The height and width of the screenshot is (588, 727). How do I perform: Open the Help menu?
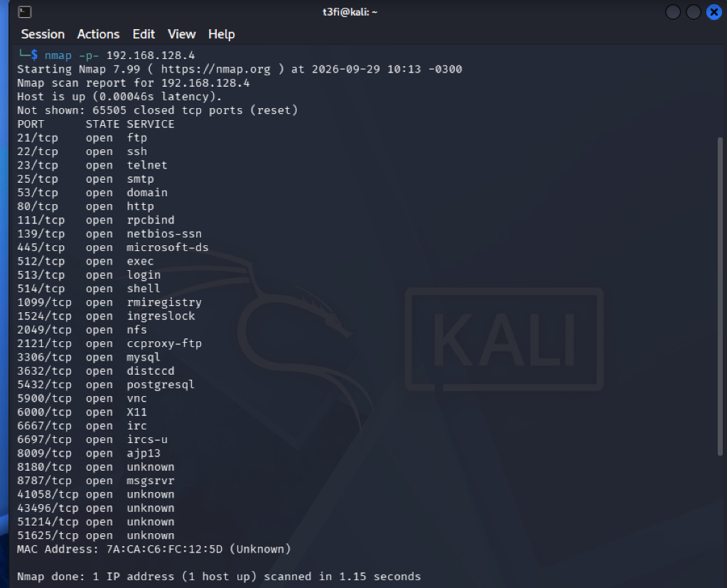222,34
